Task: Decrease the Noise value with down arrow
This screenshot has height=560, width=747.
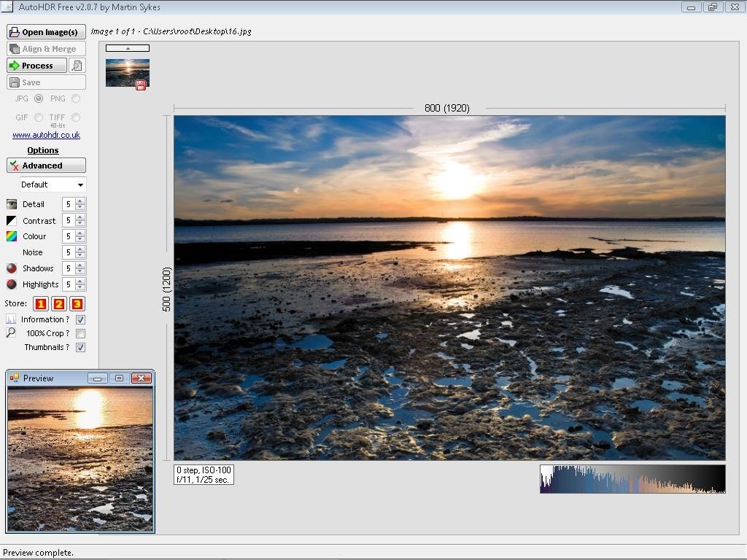Action: (x=80, y=255)
